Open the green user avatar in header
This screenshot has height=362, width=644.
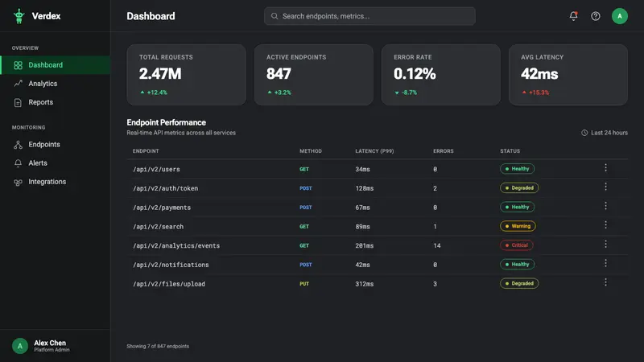tap(619, 16)
